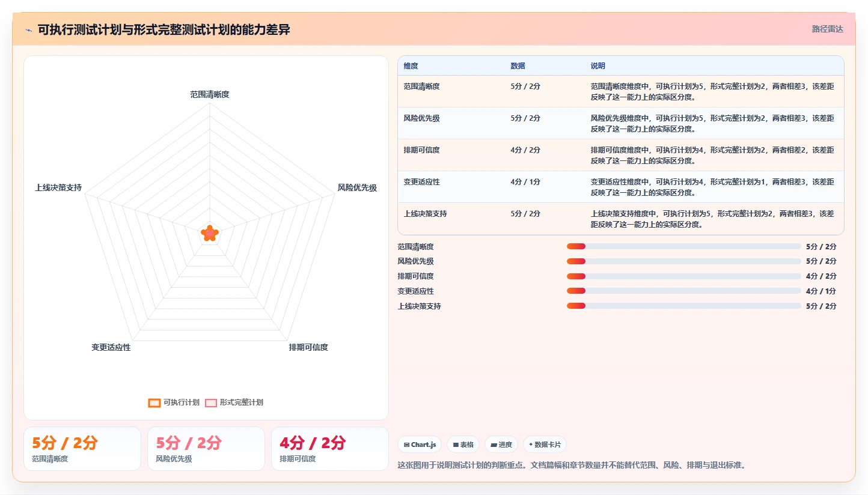Screen dimensions: 868x495
Task: Select the 风险优先级 table row cell
Action: 422,118
